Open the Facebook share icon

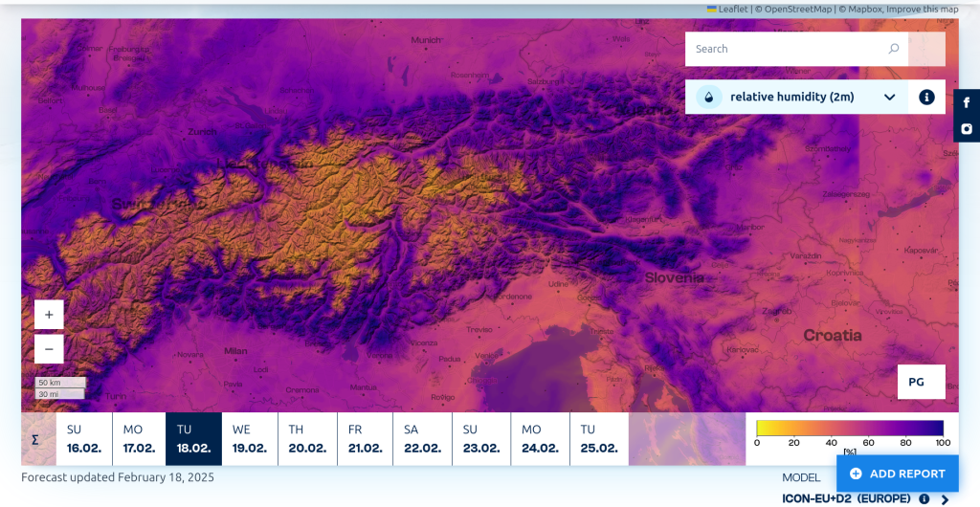(967, 102)
